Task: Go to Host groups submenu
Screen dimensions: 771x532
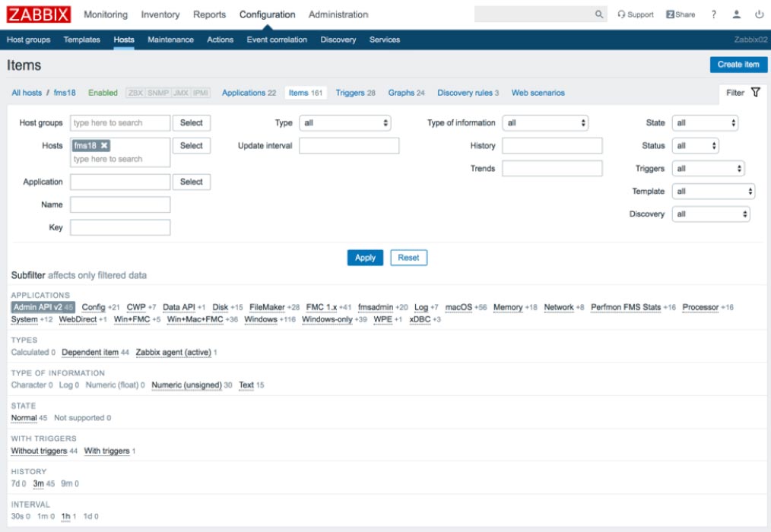Action: pos(29,40)
